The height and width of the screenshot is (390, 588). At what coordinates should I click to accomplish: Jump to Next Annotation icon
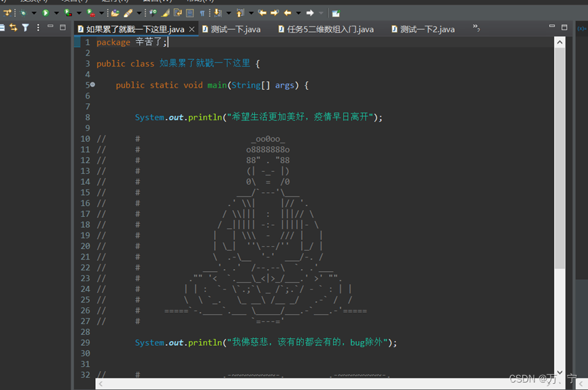tap(218, 13)
